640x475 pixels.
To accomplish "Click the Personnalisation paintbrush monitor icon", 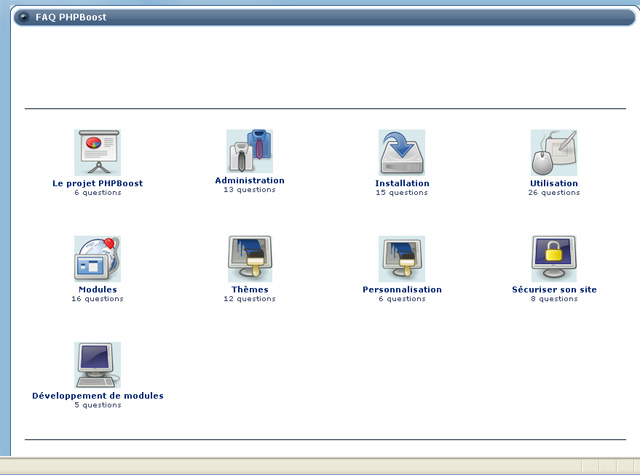I will pyautogui.click(x=402, y=259).
